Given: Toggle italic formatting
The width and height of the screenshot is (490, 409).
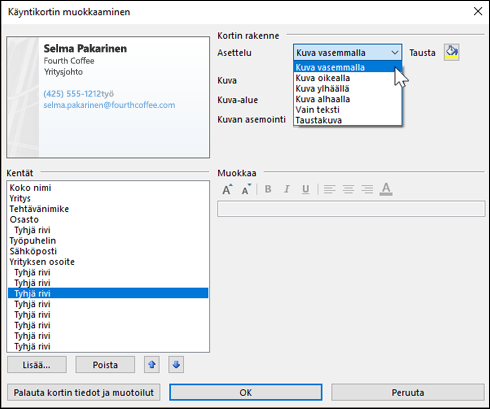Looking at the screenshot, I should 287,189.
